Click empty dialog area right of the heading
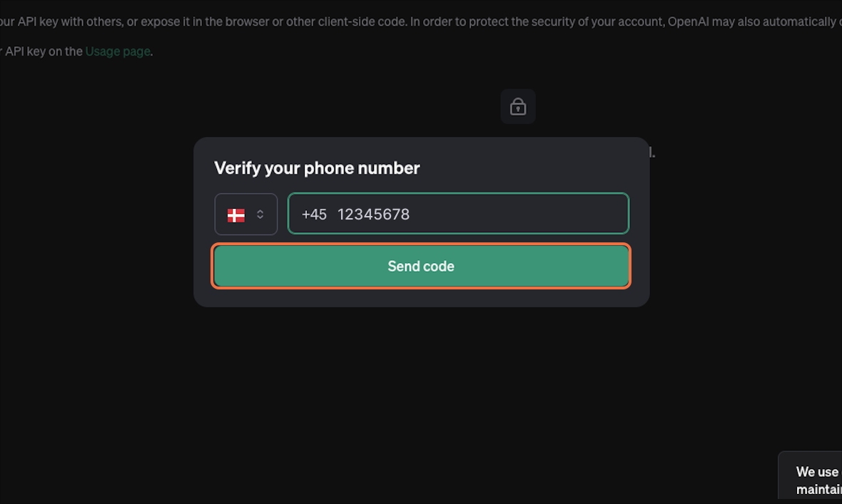Screen dimensions: 842x504 [535, 168]
